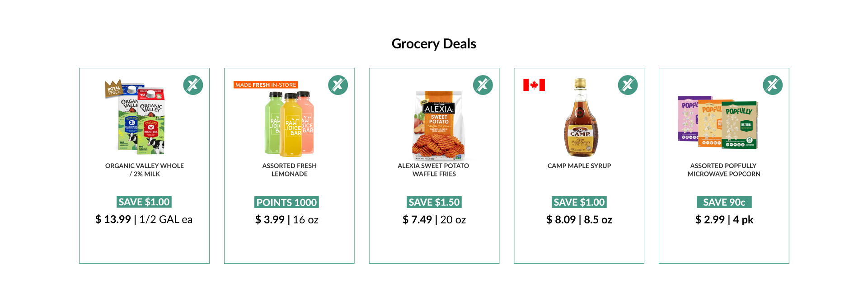Click the SAVE $1.50 badge on waffle fries
This screenshot has height=303, width=868.
[434, 202]
